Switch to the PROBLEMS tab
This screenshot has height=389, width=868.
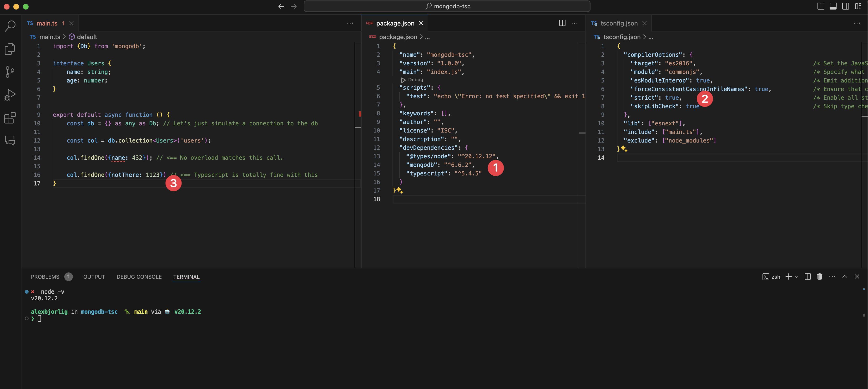45,277
